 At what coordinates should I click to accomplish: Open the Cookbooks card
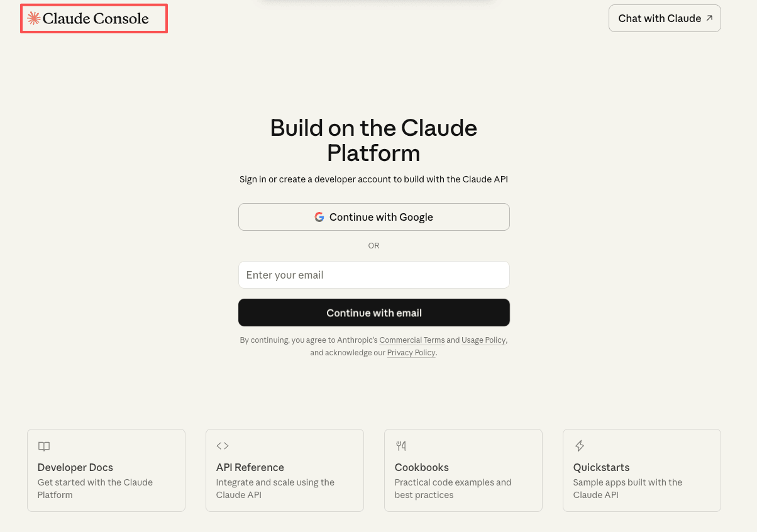pyautogui.click(x=463, y=470)
